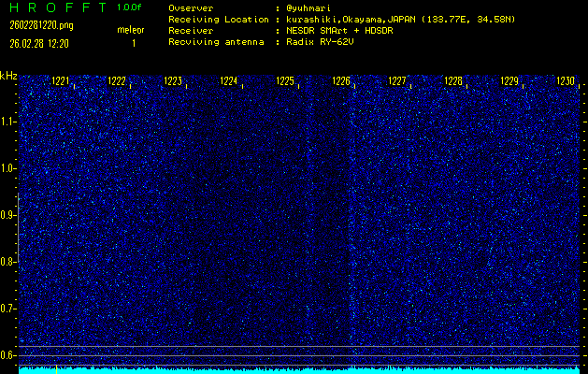Click the 1225 time marker
Screen dimensions: 588x374
284,81
